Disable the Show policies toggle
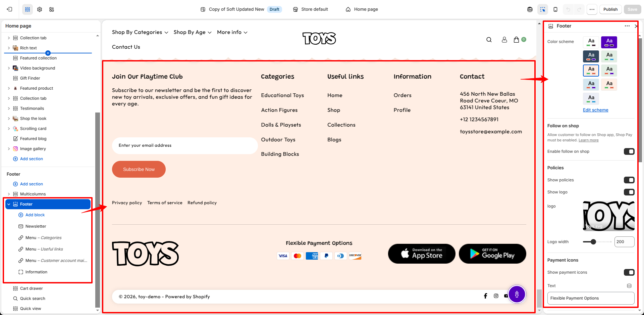This screenshot has width=644, height=315. 629,180
